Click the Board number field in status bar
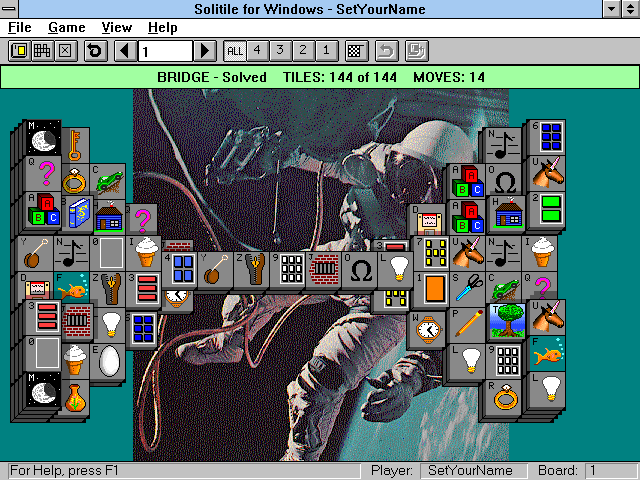 click(611, 471)
